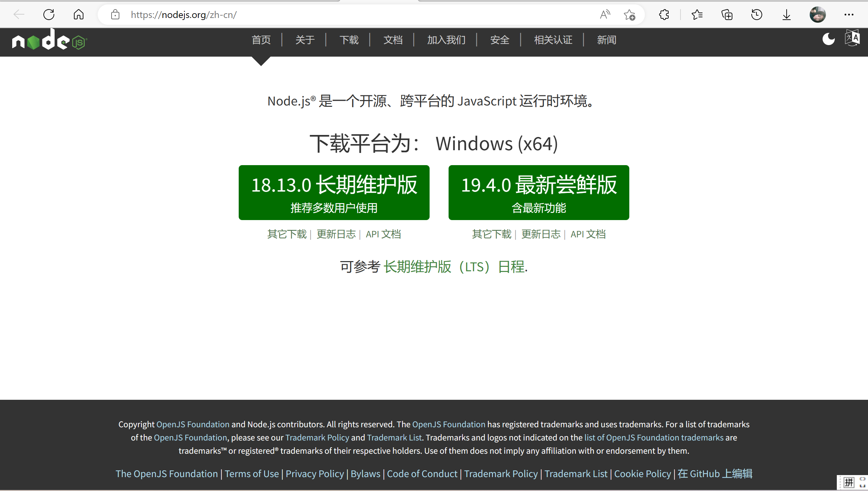
Task: Open the browser History icon
Action: pos(756,15)
